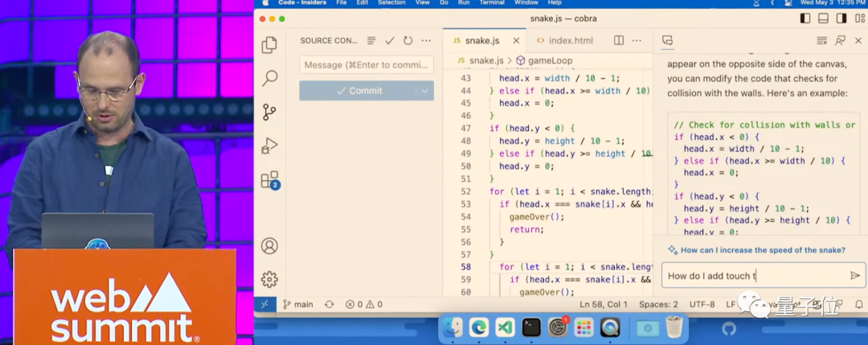Image resolution: width=868 pixels, height=345 pixels.
Task: Open the Manage gear icon
Action: (270, 279)
